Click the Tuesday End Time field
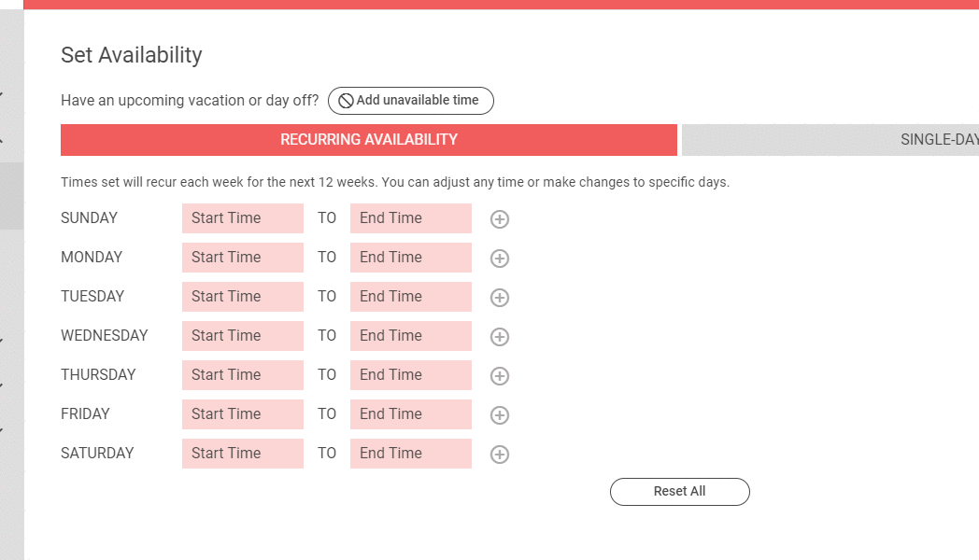The height and width of the screenshot is (560, 979). [x=411, y=297]
